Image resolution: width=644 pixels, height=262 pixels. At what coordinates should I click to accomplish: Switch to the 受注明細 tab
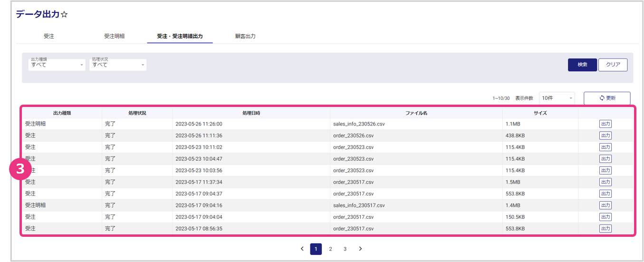pyautogui.click(x=114, y=36)
